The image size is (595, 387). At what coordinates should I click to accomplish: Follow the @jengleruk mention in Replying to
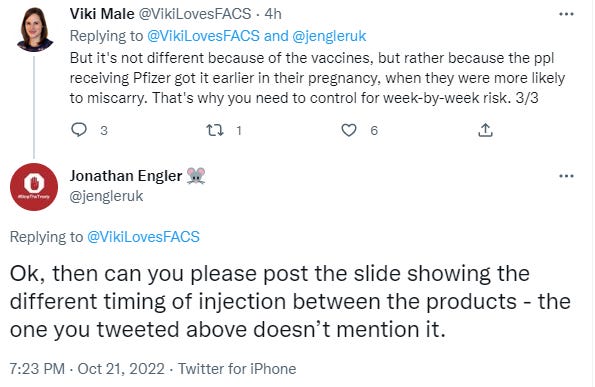[329, 36]
